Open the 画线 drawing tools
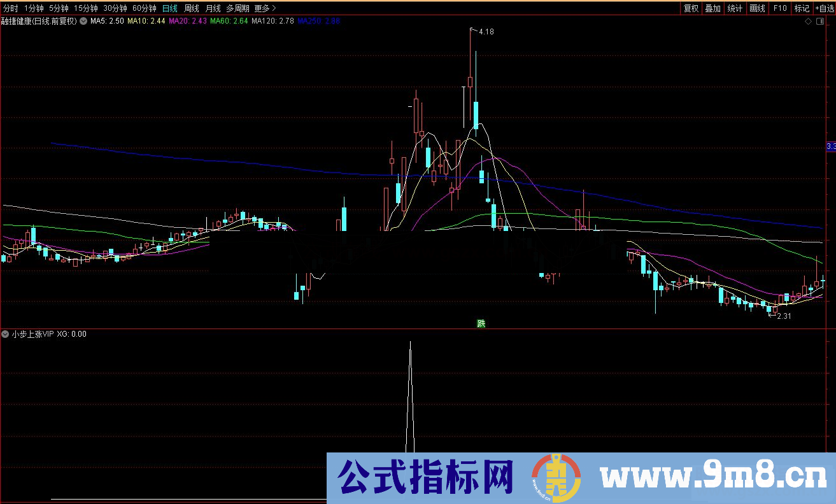 757,8
